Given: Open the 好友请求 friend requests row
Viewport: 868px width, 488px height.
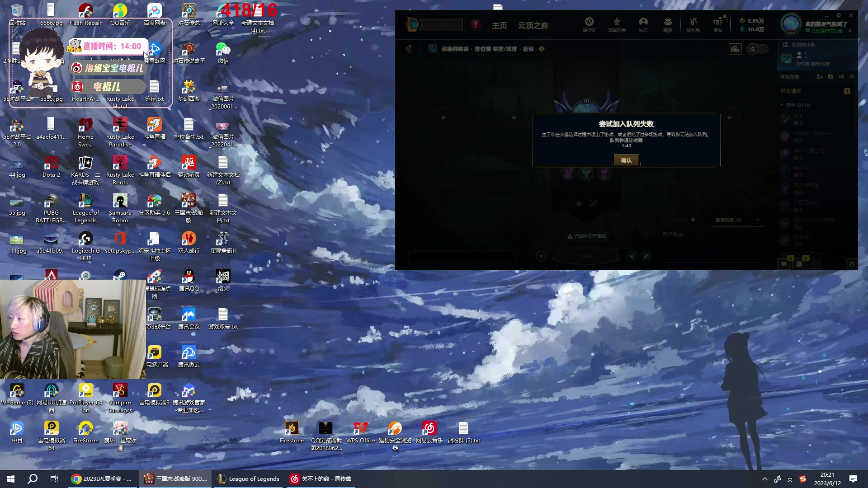Looking at the screenshot, I should click(x=816, y=91).
